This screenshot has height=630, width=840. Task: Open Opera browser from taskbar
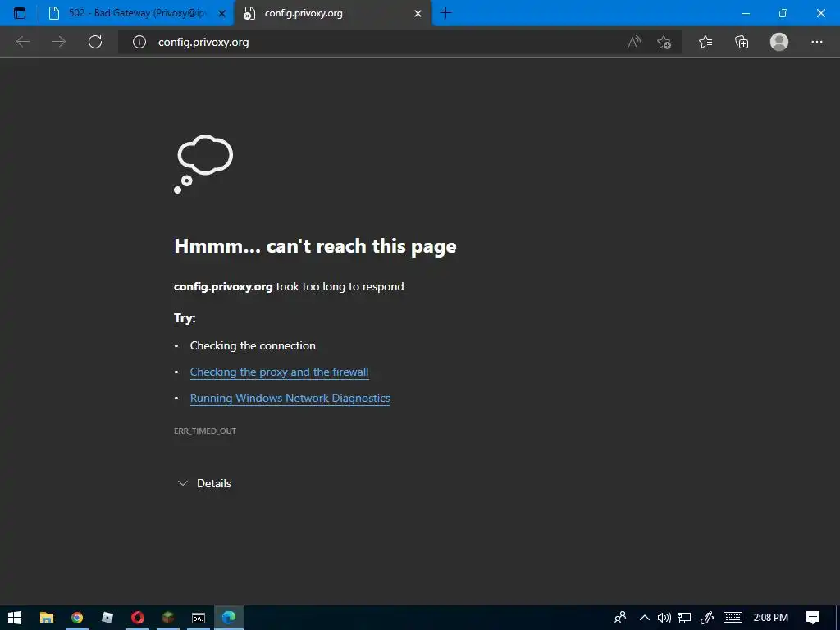point(138,618)
